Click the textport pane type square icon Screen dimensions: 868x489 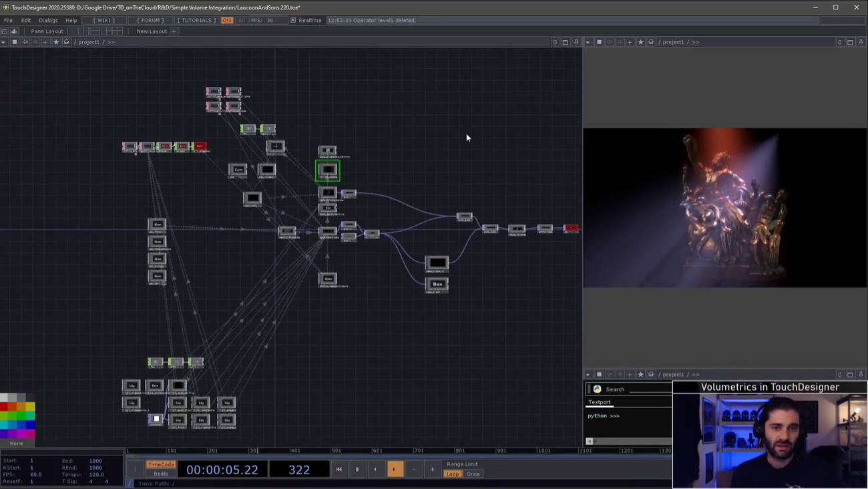(x=599, y=374)
